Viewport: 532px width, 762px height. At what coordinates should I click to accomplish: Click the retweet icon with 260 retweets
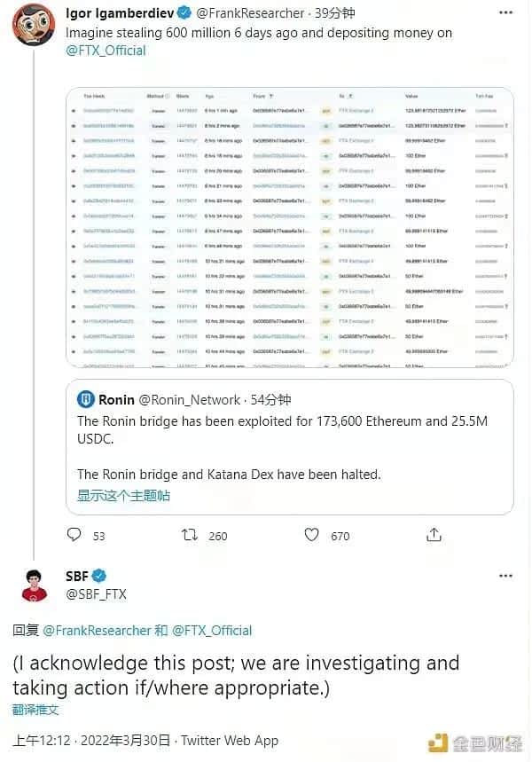[x=190, y=535]
